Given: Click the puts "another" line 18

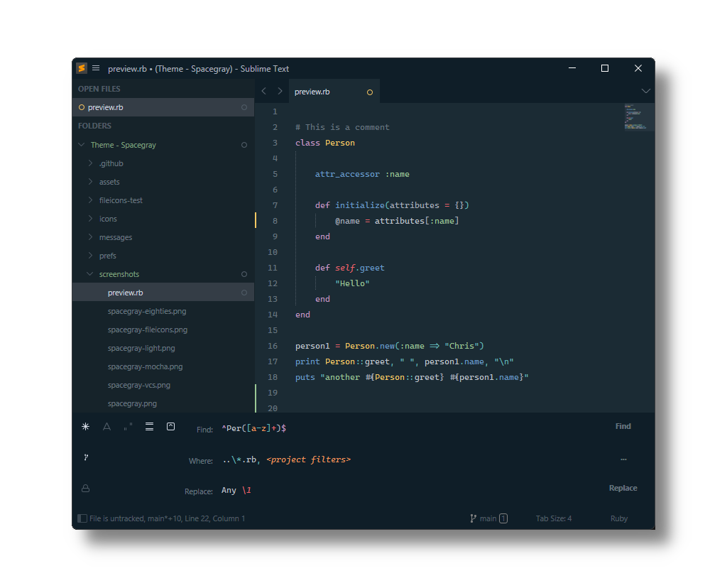Looking at the screenshot, I should tap(412, 378).
